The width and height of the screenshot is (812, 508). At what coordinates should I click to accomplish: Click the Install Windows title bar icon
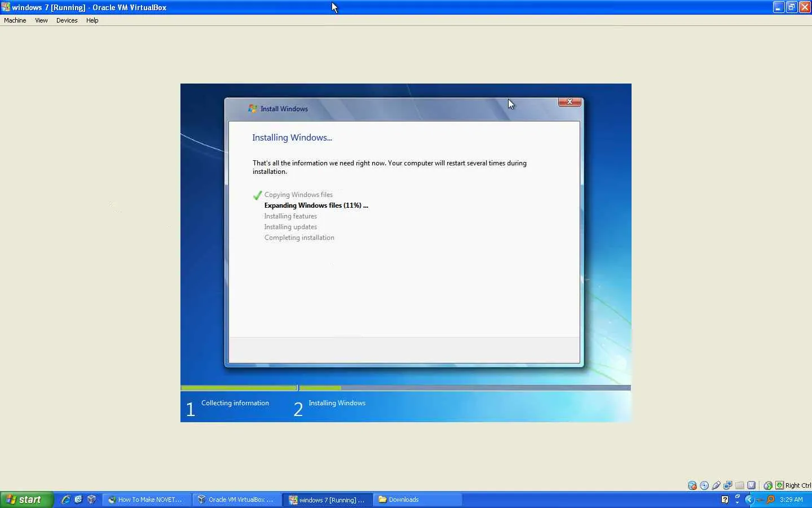(253, 108)
